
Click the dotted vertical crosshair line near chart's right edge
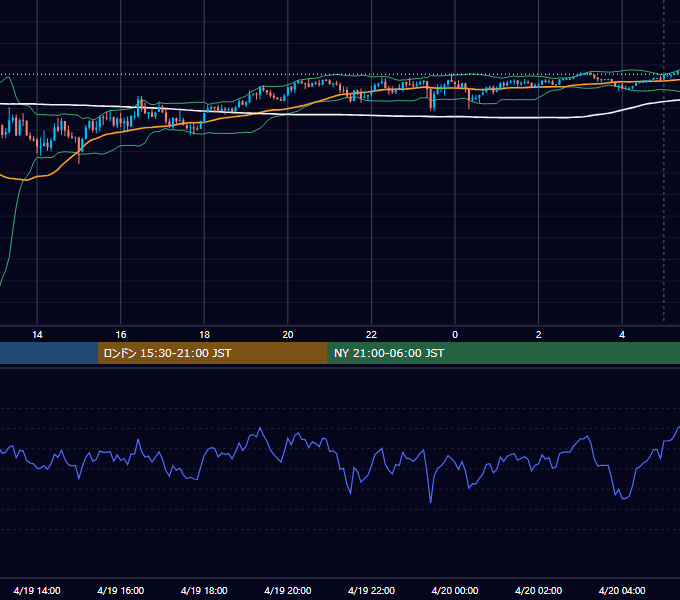coord(664,160)
